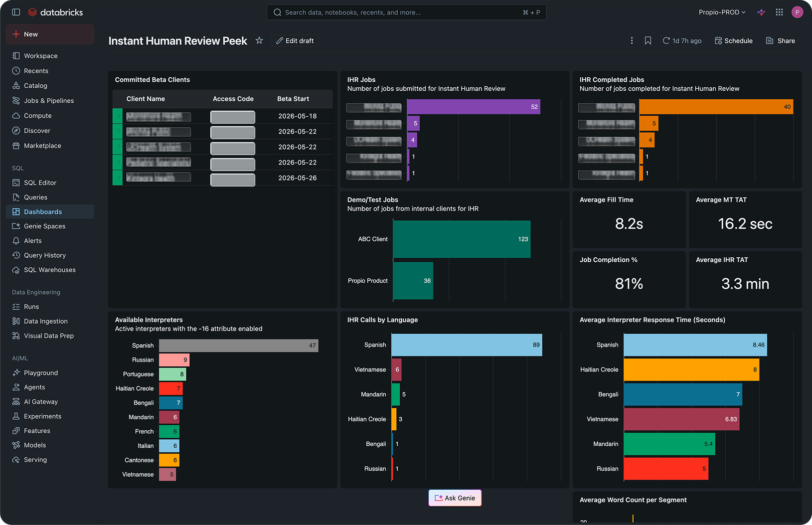Viewport: 812px width, 525px height.
Task: Click the Haitian Creole response time bar
Action: (x=691, y=370)
